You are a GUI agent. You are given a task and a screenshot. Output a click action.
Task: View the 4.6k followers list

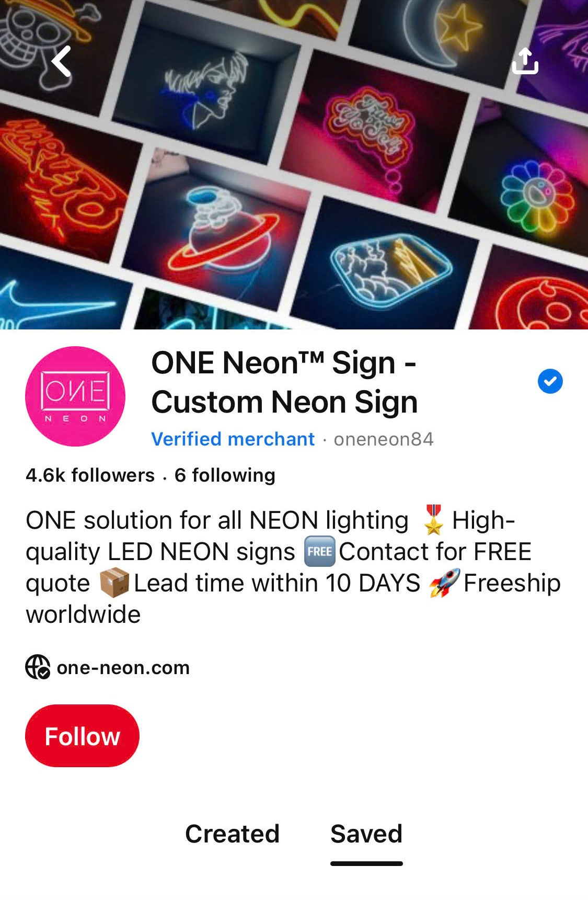(x=90, y=475)
